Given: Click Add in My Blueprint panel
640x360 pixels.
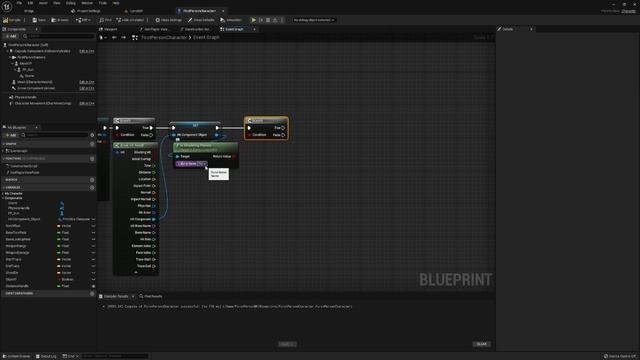Looking at the screenshot, I should tap(11, 135).
